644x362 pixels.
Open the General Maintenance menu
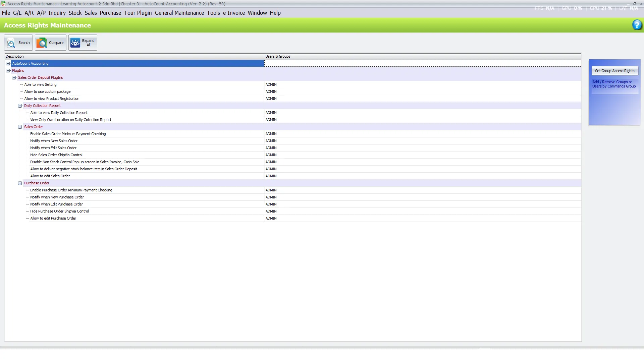pyautogui.click(x=179, y=13)
